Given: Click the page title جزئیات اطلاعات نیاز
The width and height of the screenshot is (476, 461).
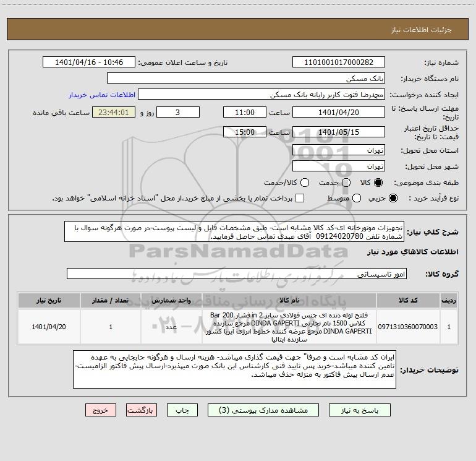Looking at the screenshot, I should (422, 30).
